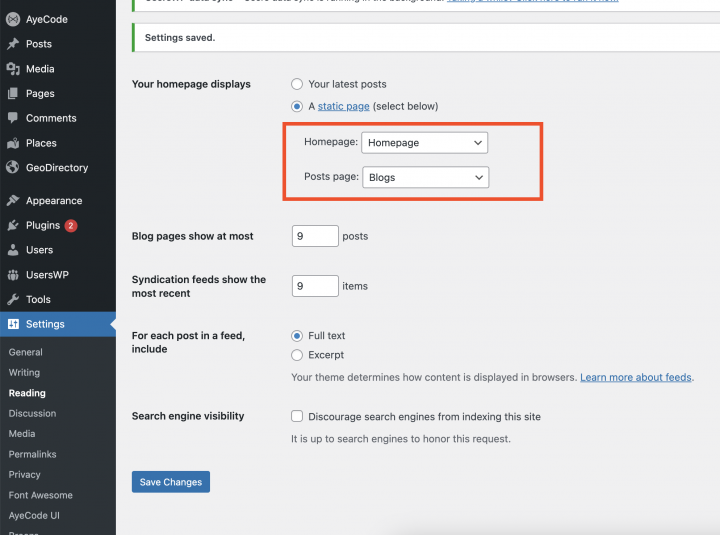This screenshot has width=720, height=535.
Task: Click the Pages icon in sidebar
Action: [x=13, y=94]
